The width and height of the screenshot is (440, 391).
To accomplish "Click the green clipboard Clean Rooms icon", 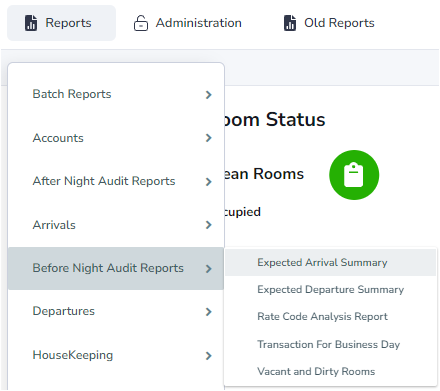I will (x=354, y=175).
